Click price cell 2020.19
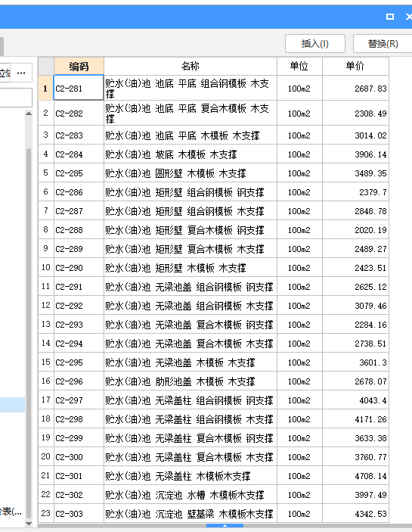412x532 pixels. click(355, 230)
